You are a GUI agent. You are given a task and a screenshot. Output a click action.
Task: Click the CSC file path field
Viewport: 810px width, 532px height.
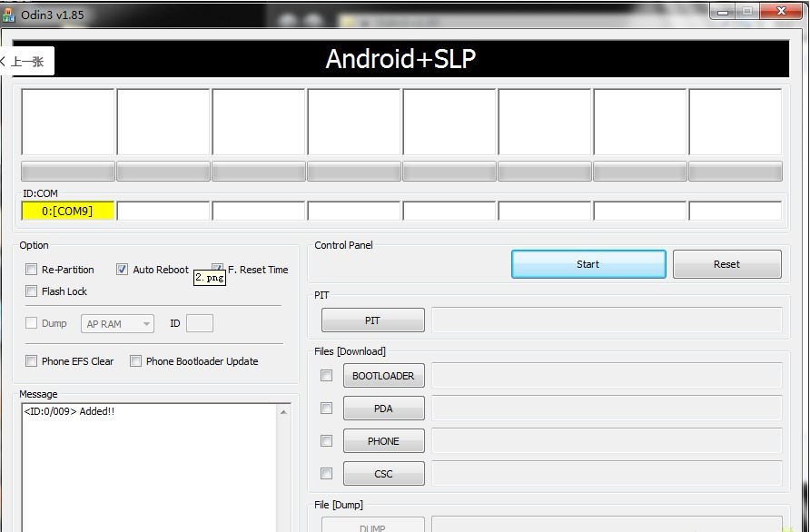point(607,473)
